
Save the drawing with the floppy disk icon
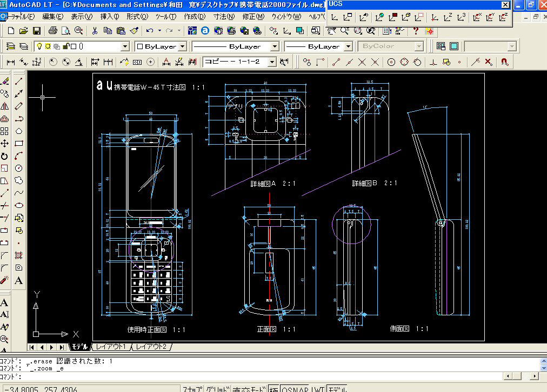tap(37, 31)
